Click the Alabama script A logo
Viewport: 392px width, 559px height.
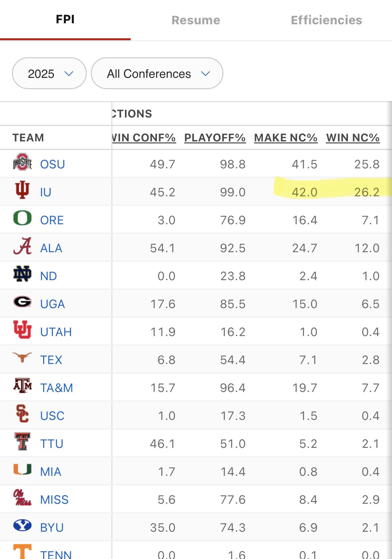coord(22,246)
